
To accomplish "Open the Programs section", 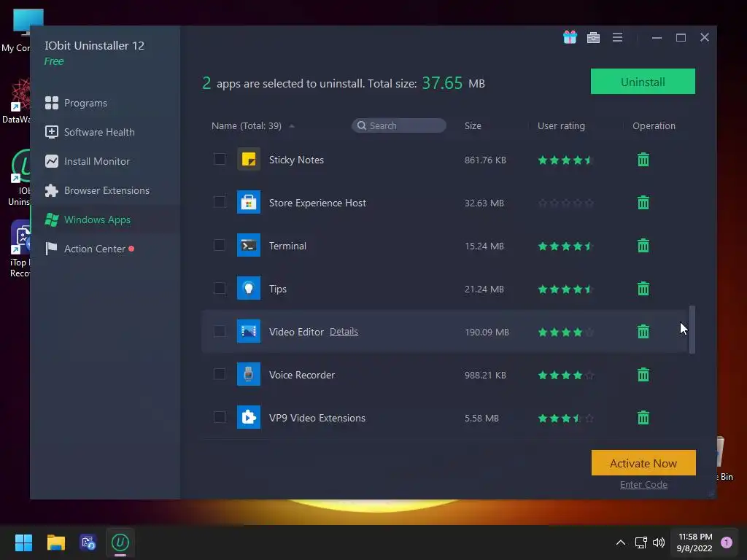I will (105, 103).
